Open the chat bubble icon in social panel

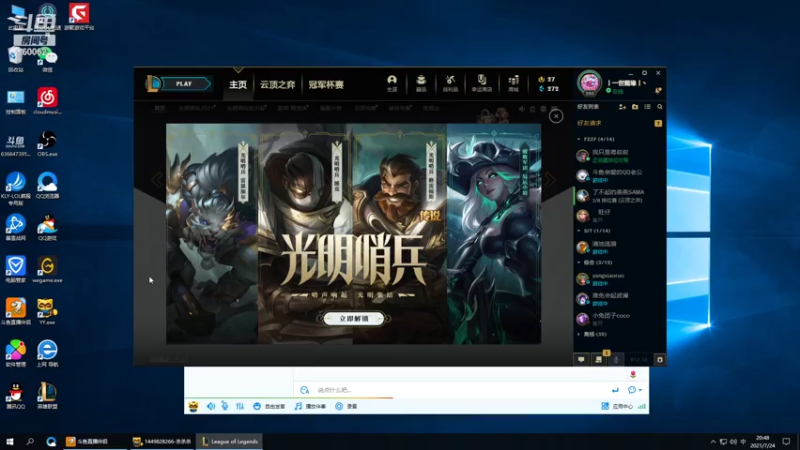pos(581,360)
